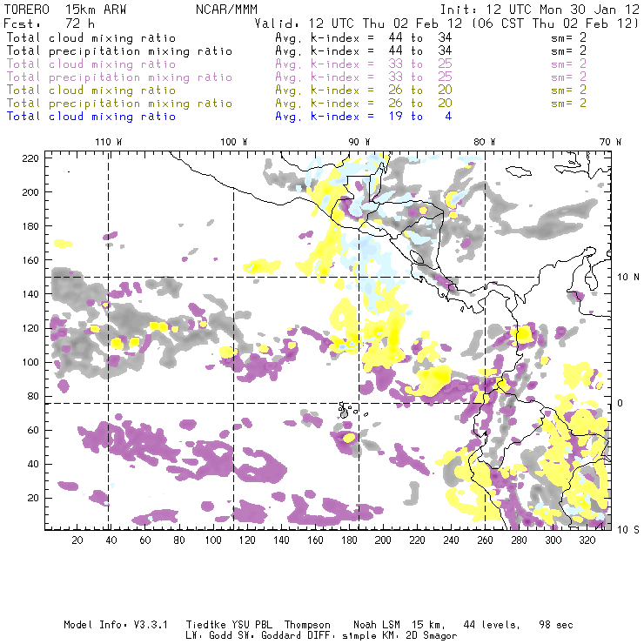644x644 pixels.
Task: Click the "90 W" longitude label
Action: click(x=359, y=142)
